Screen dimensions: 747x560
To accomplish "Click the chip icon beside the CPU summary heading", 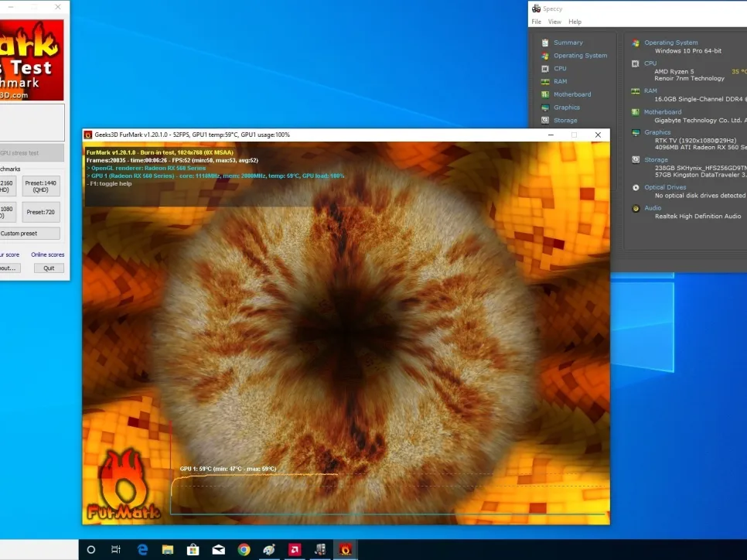I will [636, 63].
